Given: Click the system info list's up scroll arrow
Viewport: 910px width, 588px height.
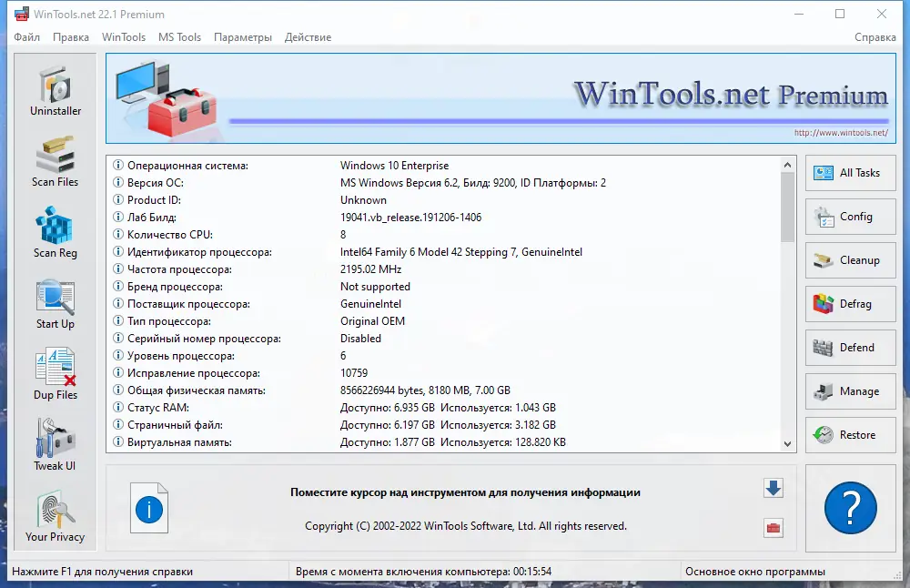Looking at the screenshot, I should pos(787,165).
